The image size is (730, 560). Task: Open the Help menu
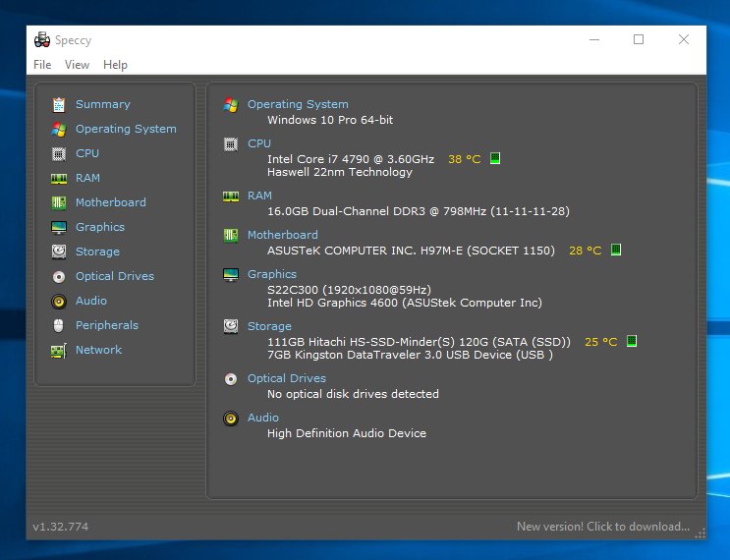115,65
